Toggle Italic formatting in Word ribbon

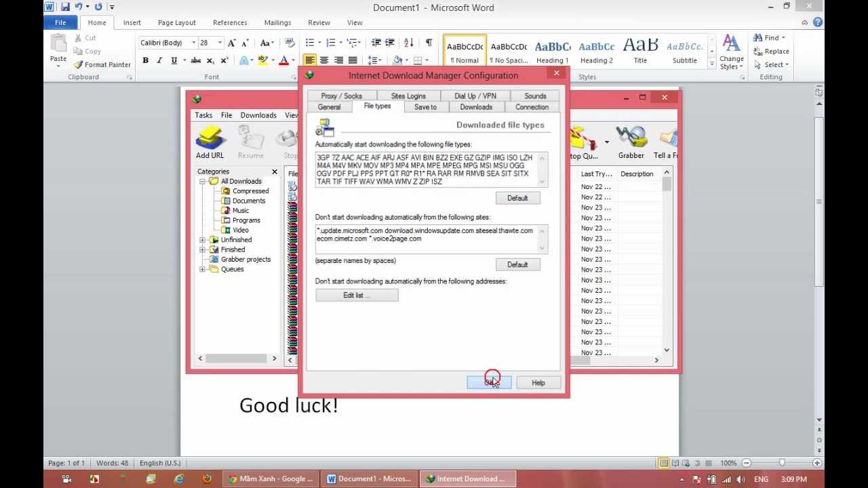(159, 60)
